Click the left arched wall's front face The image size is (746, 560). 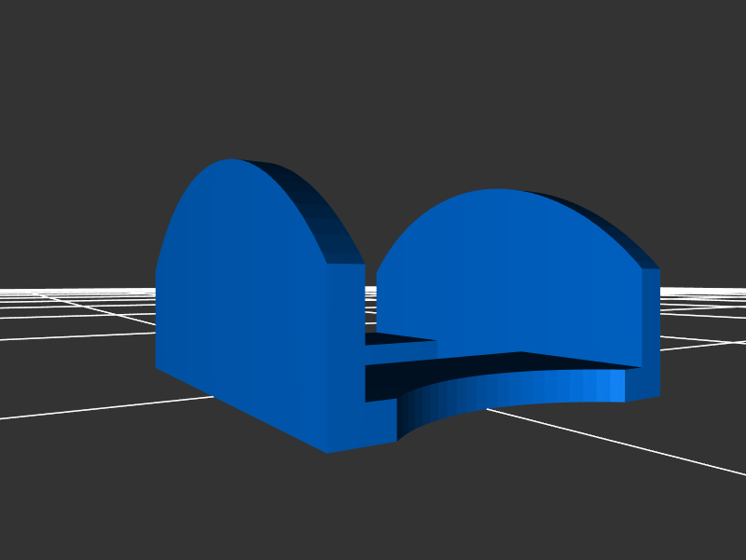[242, 298]
